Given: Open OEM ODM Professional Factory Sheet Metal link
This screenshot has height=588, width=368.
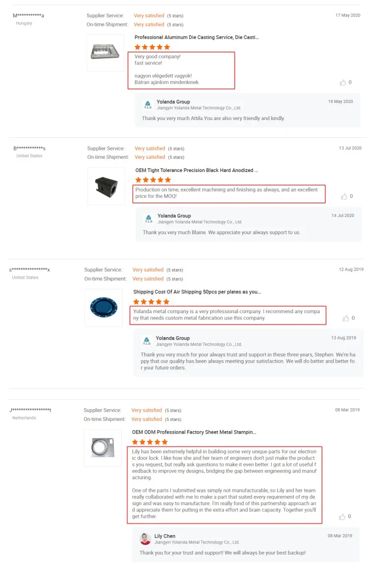Looking at the screenshot, I should click(194, 432).
